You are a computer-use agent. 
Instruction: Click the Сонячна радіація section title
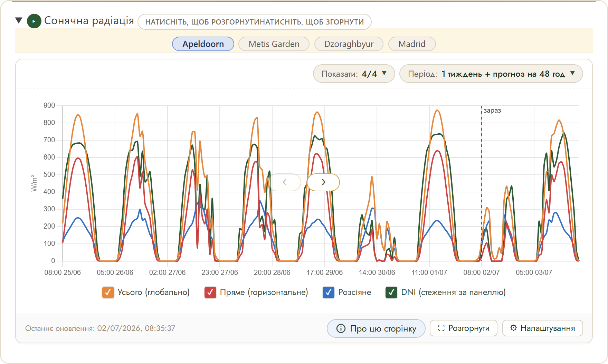click(x=89, y=21)
